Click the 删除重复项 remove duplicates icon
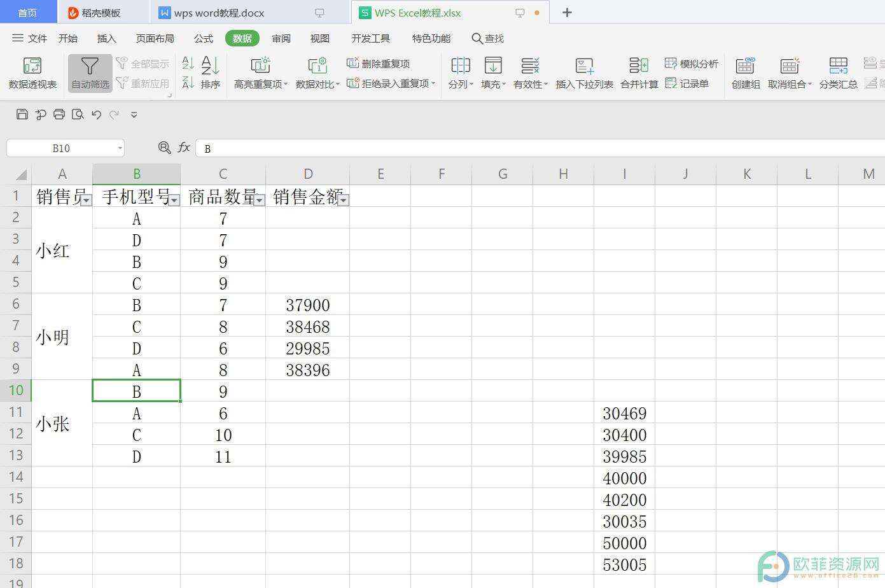 (x=353, y=63)
